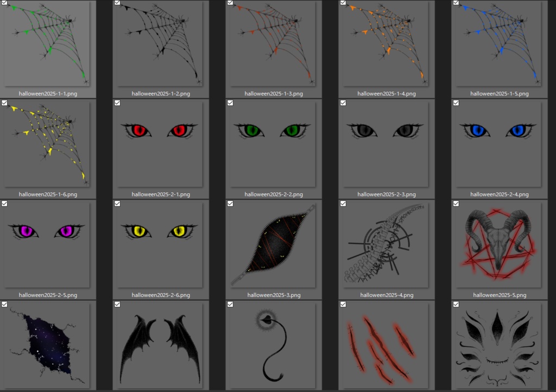Select the black face markings thumbnail

click(x=498, y=345)
